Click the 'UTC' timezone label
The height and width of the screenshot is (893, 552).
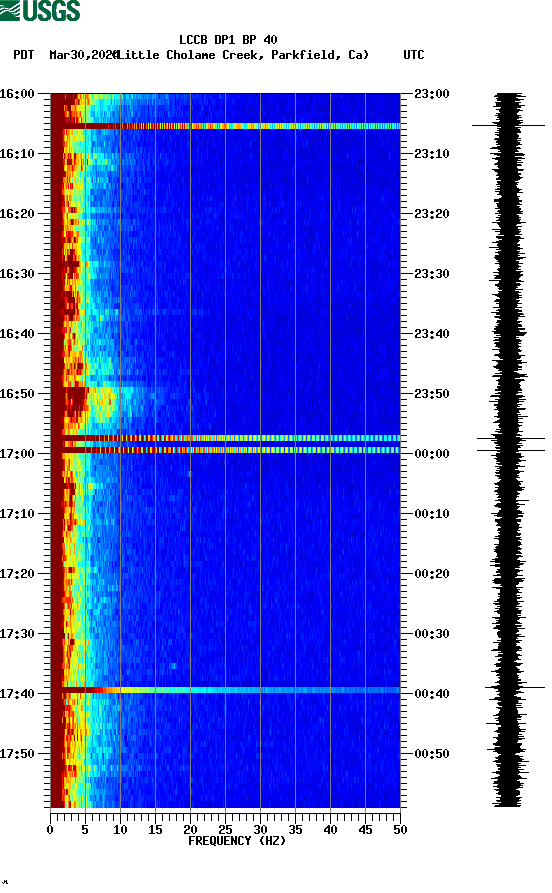point(414,55)
